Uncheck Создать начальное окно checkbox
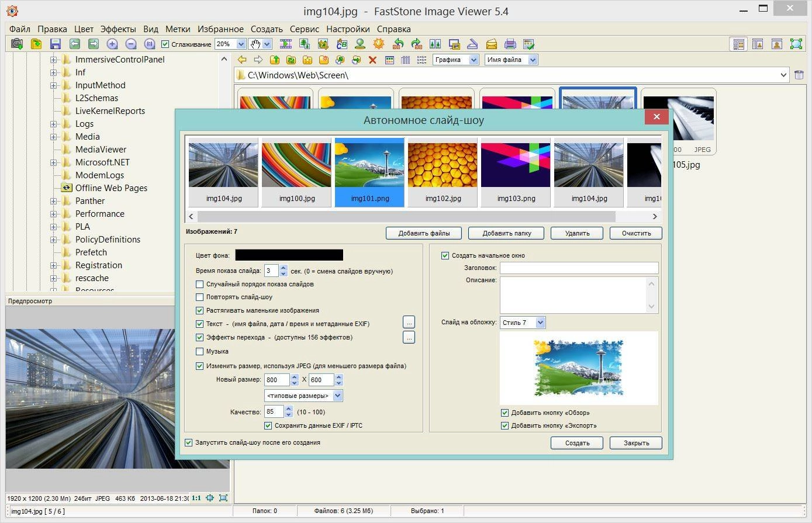Viewport: 812px width, 523px height. pos(445,255)
